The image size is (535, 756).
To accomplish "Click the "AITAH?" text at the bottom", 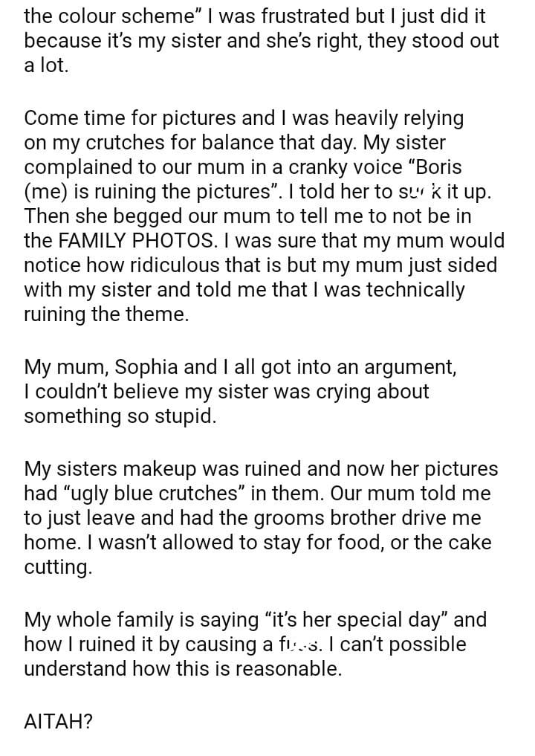I will 59,721.
